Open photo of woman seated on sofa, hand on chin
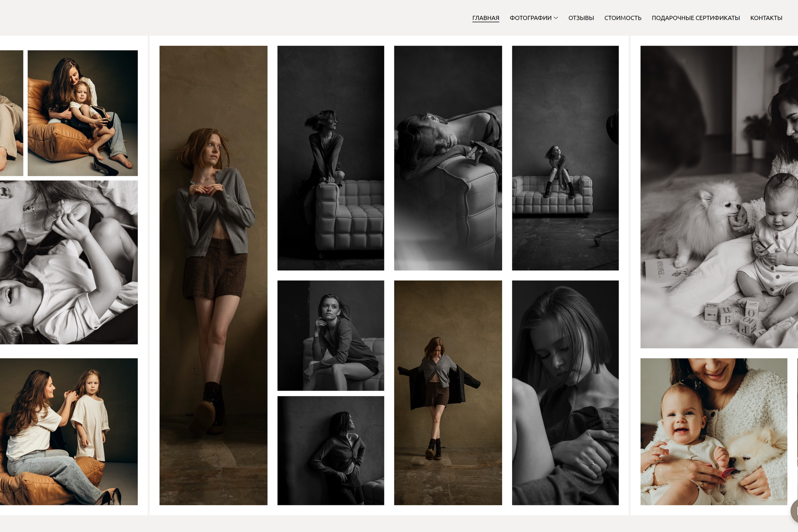This screenshot has width=798, height=532. click(x=330, y=335)
